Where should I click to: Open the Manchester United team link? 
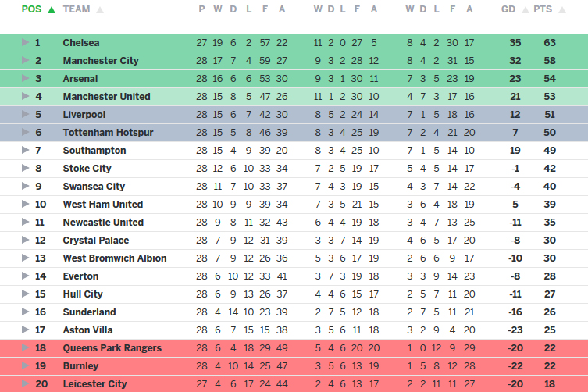point(106,96)
